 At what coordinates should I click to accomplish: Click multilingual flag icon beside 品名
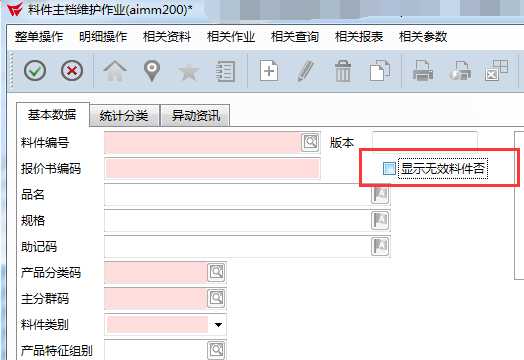380,194
